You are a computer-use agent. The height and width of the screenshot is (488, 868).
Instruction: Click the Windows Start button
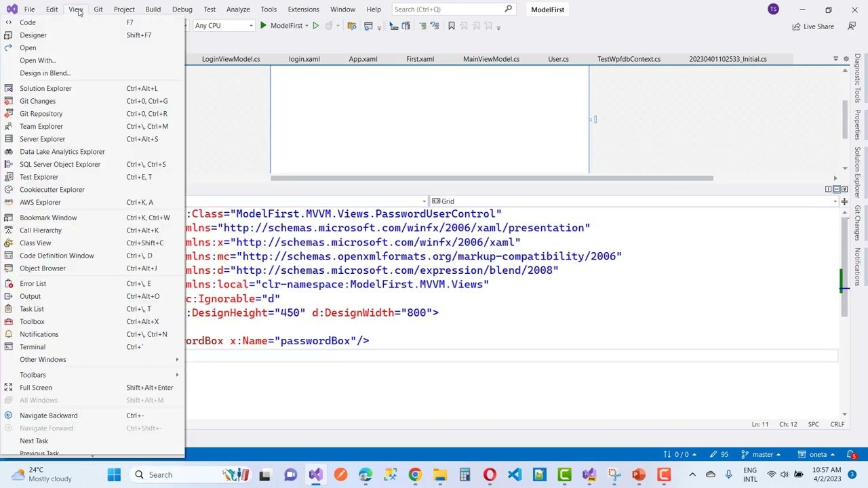[x=114, y=474]
